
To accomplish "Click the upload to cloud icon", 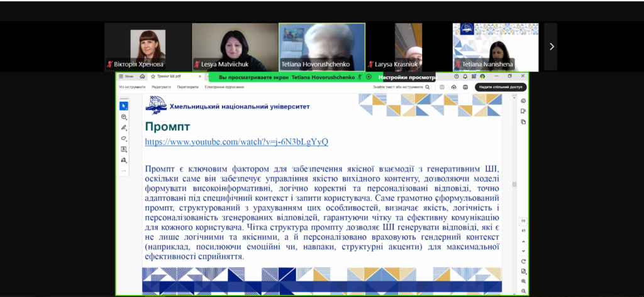I will [x=453, y=87].
